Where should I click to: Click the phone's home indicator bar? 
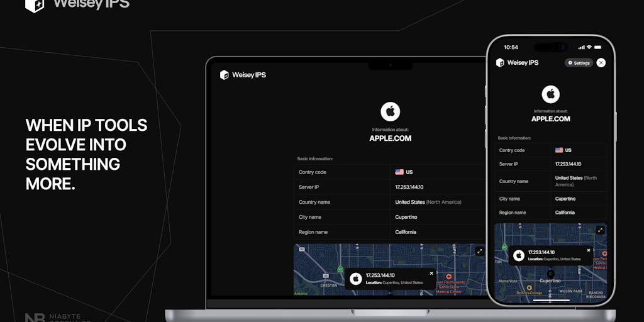(x=551, y=301)
